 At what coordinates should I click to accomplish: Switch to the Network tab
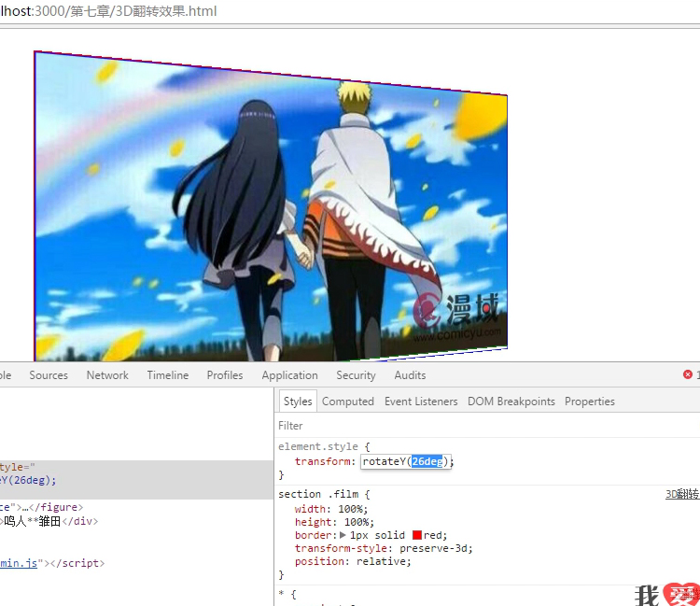click(107, 375)
